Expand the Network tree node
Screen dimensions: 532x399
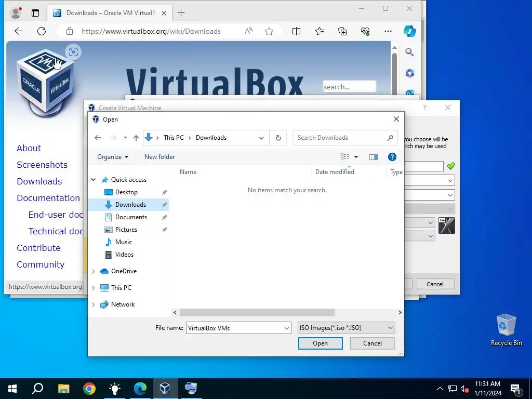(94, 304)
